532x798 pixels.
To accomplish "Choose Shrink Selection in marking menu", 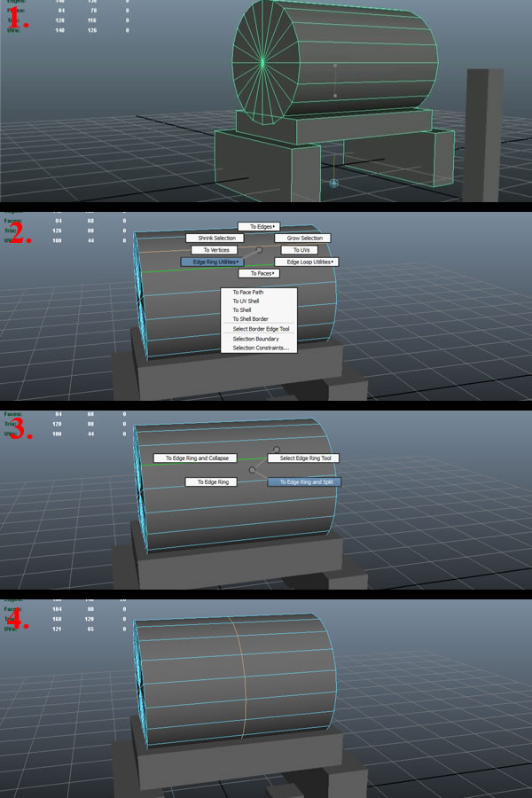I will [x=211, y=239].
